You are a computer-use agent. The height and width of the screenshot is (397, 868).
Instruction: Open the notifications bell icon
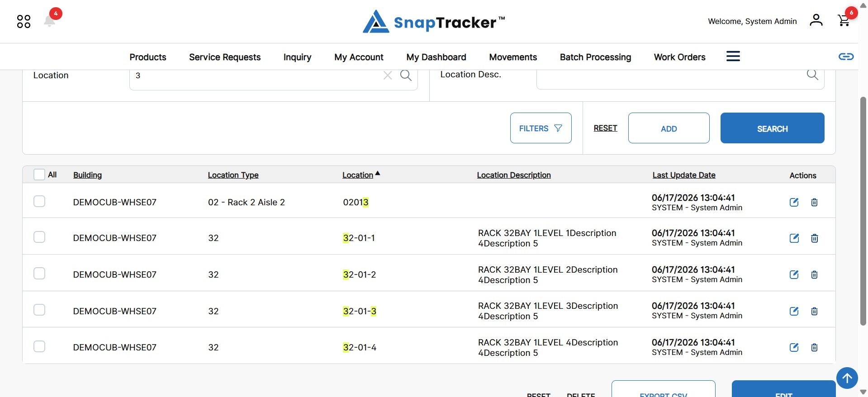(x=50, y=20)
